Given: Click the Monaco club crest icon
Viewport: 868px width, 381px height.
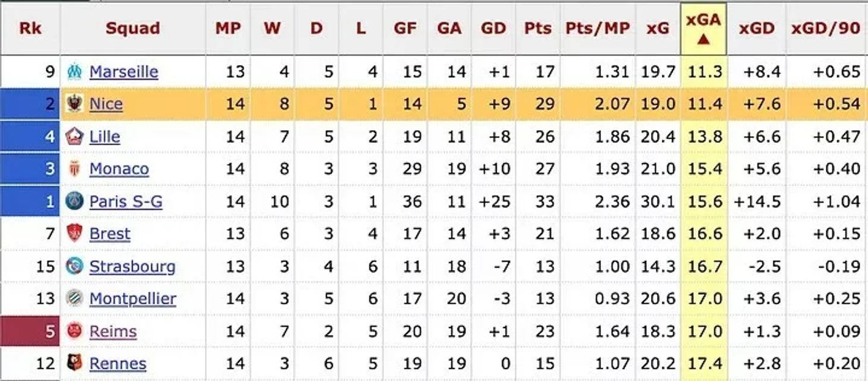Looking at the screenshot, I should point(74,169).
